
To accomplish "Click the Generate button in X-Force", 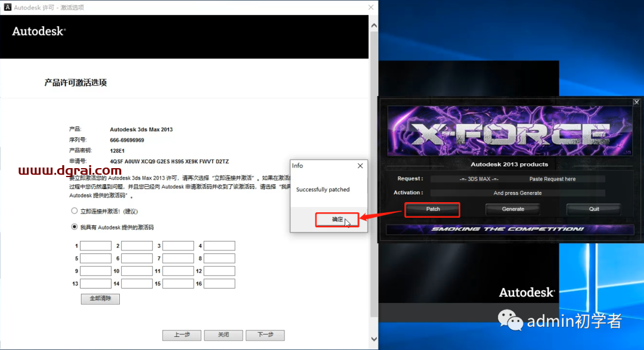I will coord(513,209).
